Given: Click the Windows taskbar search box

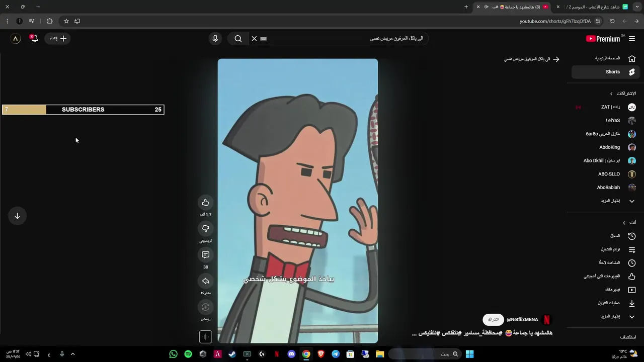Looking at the screenshot, I should pyautogui.click(x=425, y=354).
